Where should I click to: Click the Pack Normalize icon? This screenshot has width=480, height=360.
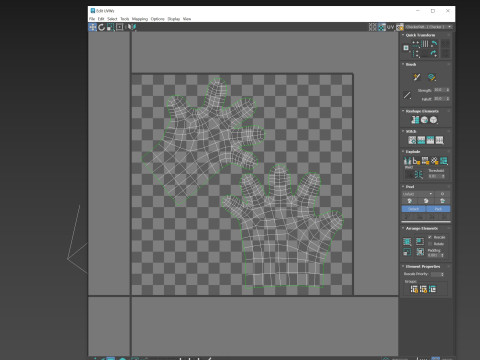tap(420, 251)
